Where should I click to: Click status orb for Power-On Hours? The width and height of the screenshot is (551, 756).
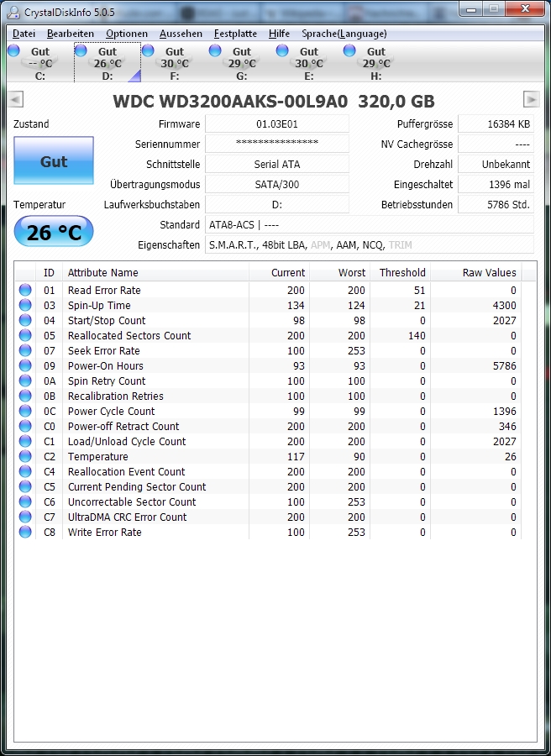[x=25, y=365]
